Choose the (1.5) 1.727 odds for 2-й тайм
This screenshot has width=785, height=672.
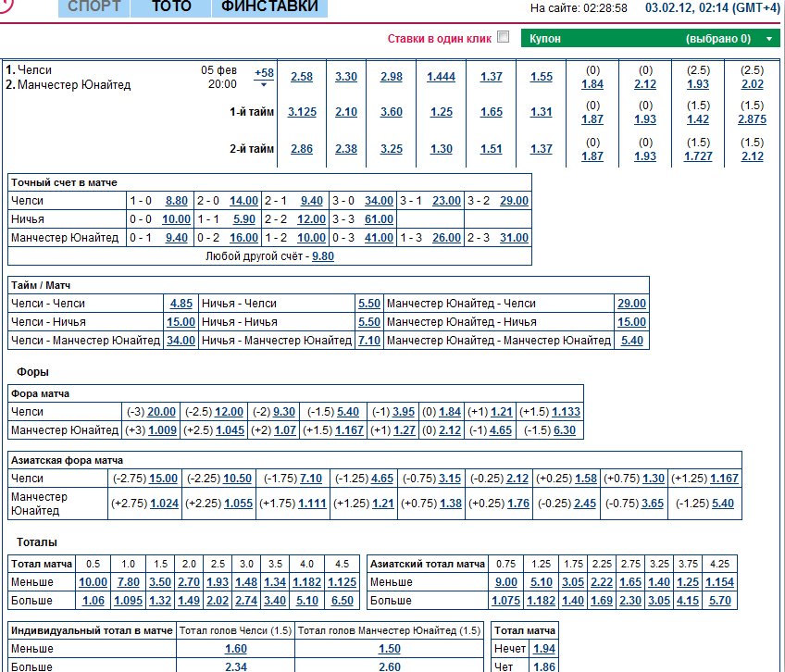[698, 156]
